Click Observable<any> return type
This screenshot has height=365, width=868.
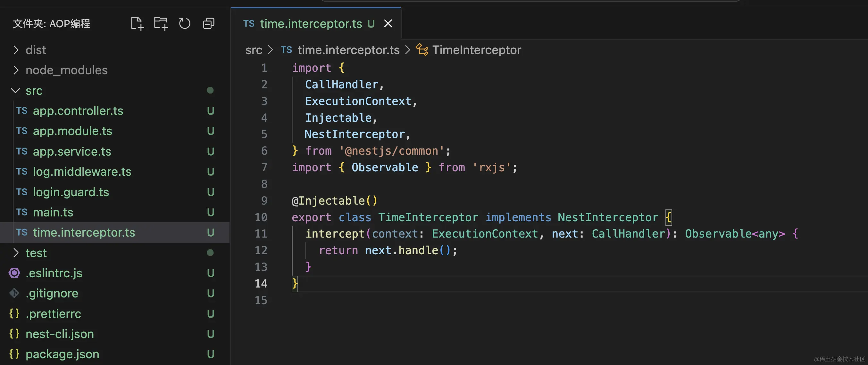[735, 234]
